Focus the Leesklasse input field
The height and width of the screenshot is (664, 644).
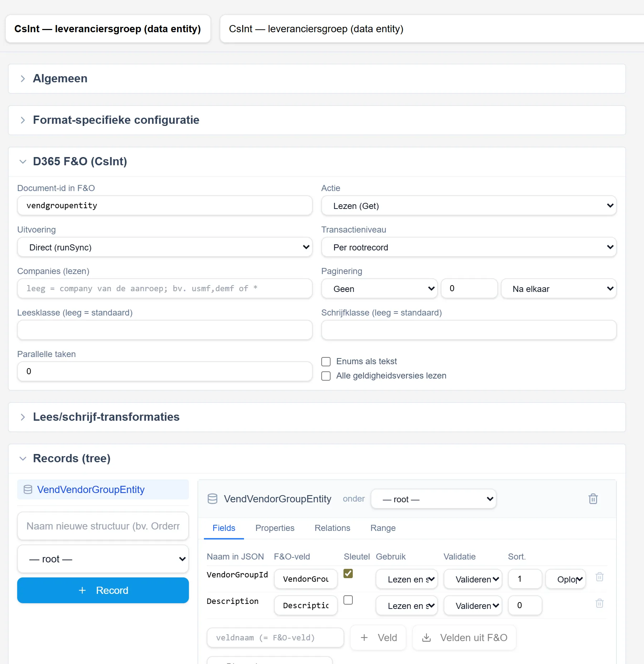[165, 330]
